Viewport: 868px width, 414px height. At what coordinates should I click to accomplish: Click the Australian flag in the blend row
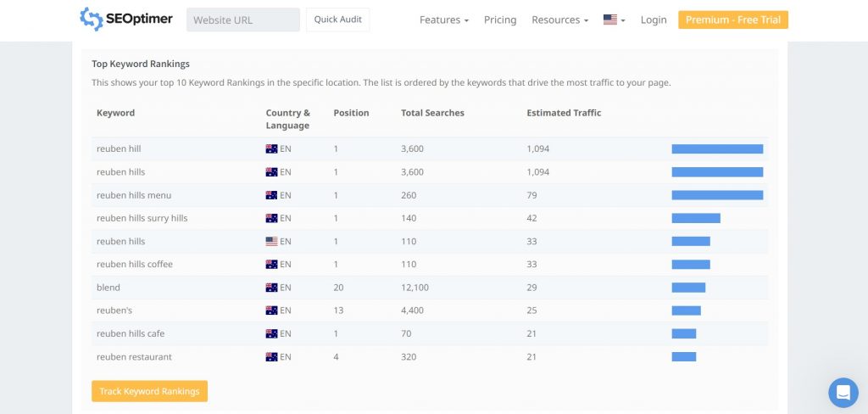(x=271, y=288)
